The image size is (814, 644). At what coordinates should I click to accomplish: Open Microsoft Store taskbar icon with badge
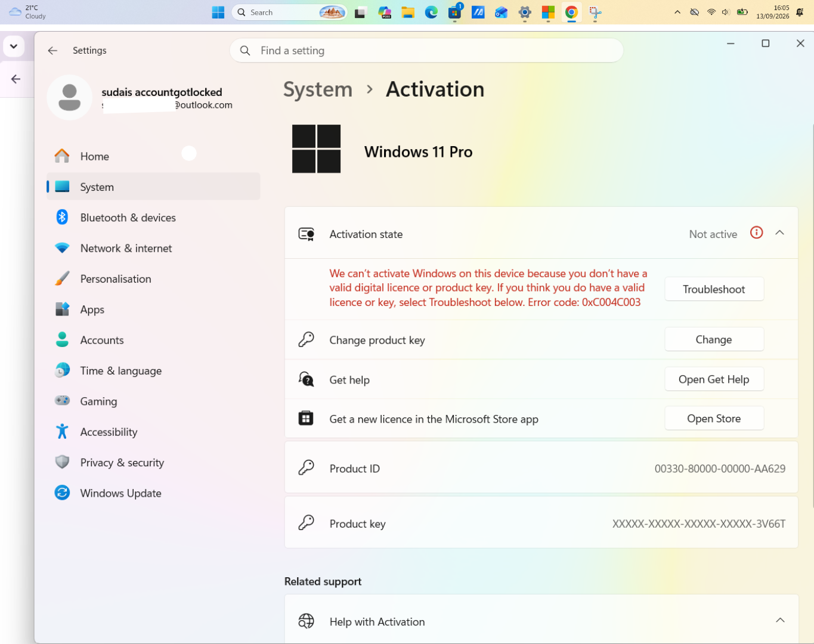455,13
